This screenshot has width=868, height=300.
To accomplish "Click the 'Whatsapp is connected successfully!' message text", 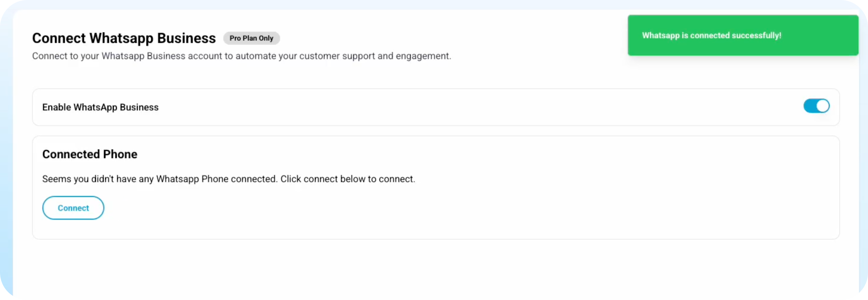I will (711, 35).
